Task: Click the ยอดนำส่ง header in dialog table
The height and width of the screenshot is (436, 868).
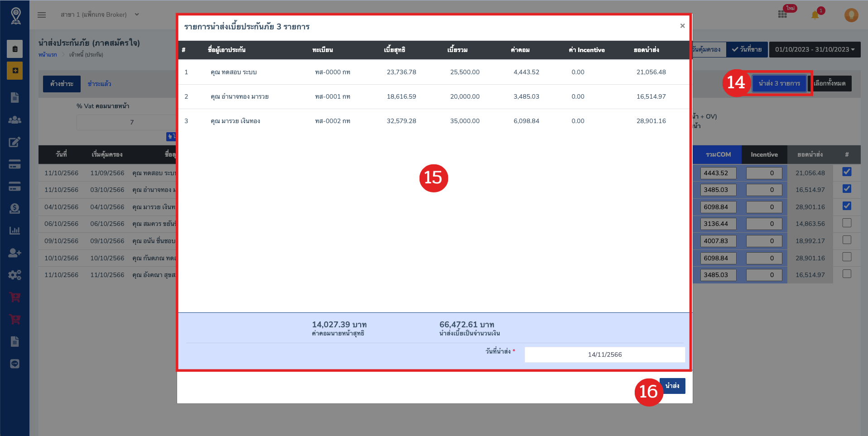Action: pos(646,50)
